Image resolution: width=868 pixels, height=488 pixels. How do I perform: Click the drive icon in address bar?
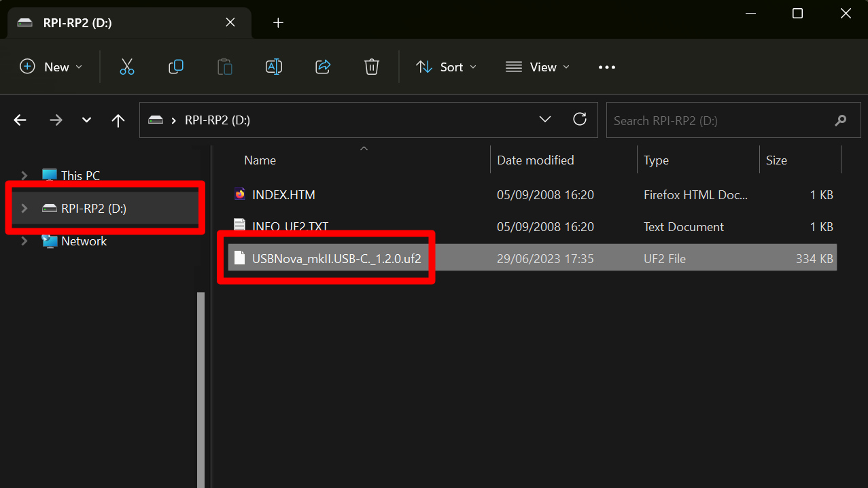(156, 120)
